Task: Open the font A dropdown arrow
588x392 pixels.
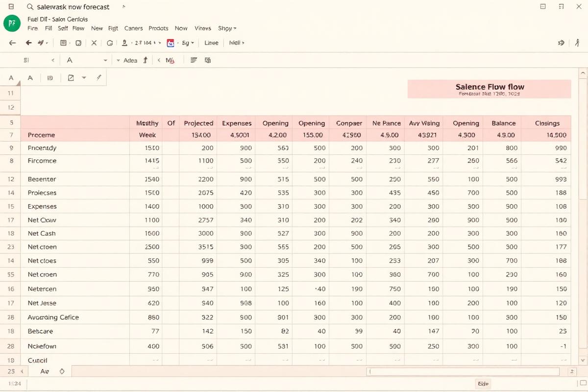Action: 105,60
